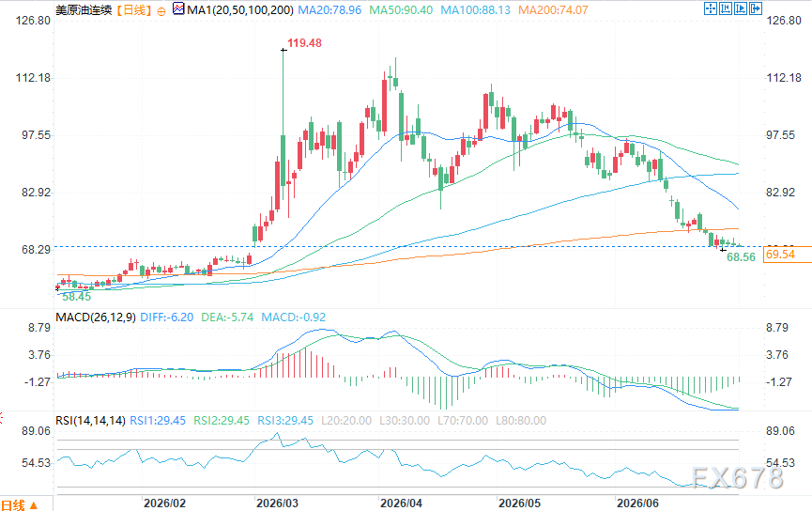Click the 68.56 low price marker
The height and width of the screenshot is (511, 812).
741,257
